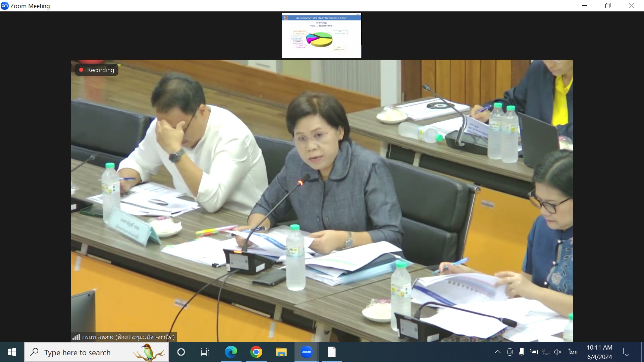
Task: Open the network status tray icon
Action: 546,352
